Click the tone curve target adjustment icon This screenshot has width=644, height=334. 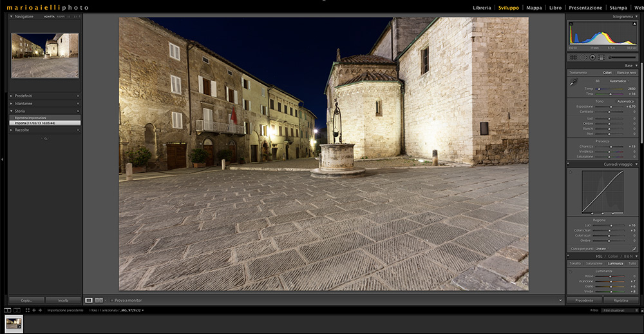pos(571,172)
